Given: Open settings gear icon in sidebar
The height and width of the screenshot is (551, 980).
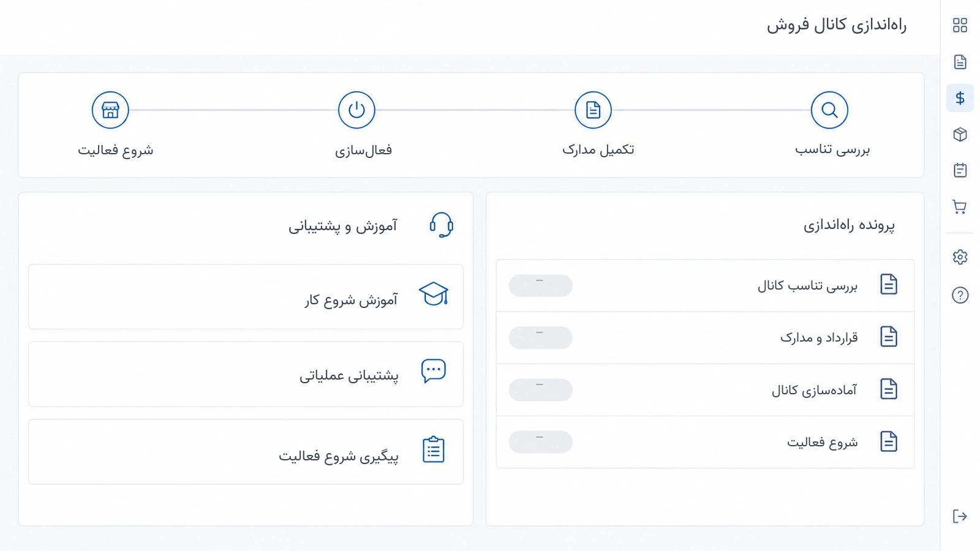Looking at the screenshot, I should point(960,257).
